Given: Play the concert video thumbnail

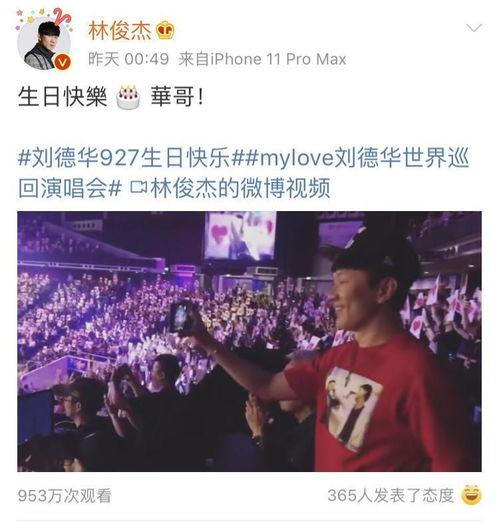Looking at the screenshot, I should (249, 341).
